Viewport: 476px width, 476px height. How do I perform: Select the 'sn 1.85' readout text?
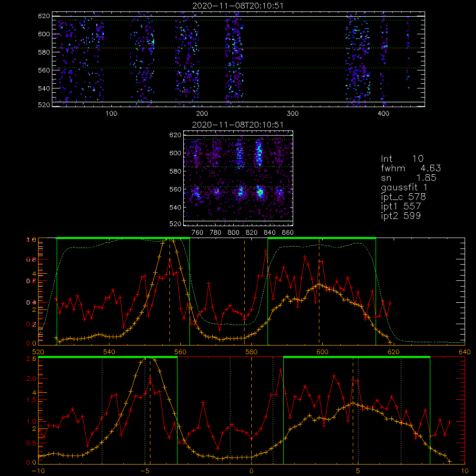(408, 178)
